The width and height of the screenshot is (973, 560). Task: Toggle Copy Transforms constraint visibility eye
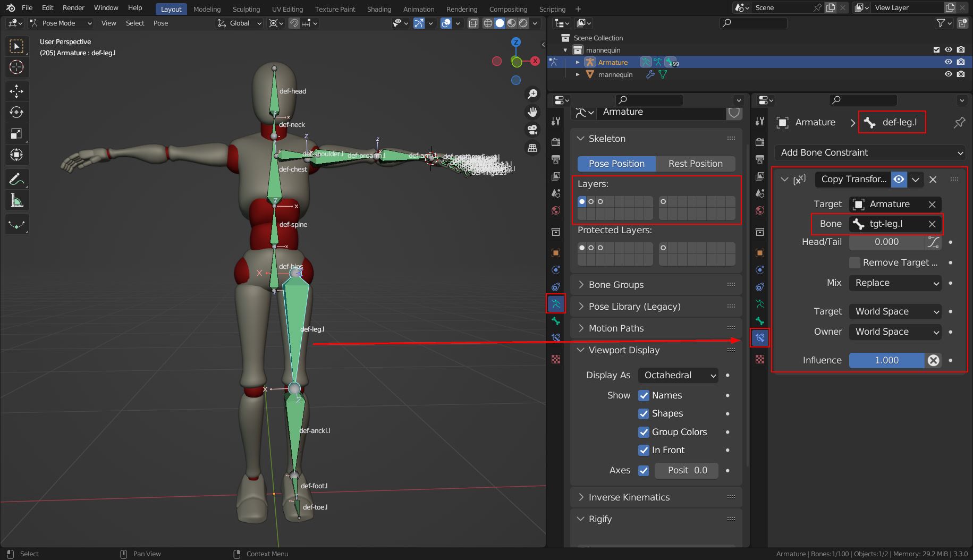tap(899, 180)
